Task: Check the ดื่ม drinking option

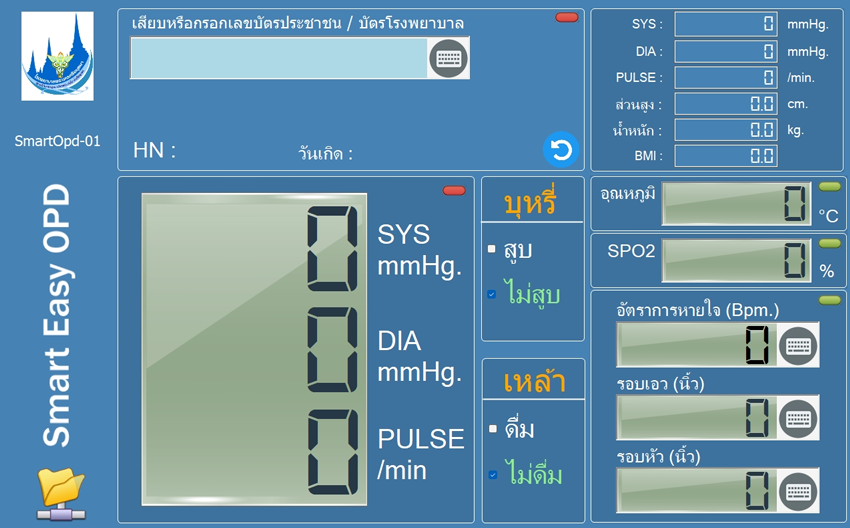Action: [x=492, y=429]
